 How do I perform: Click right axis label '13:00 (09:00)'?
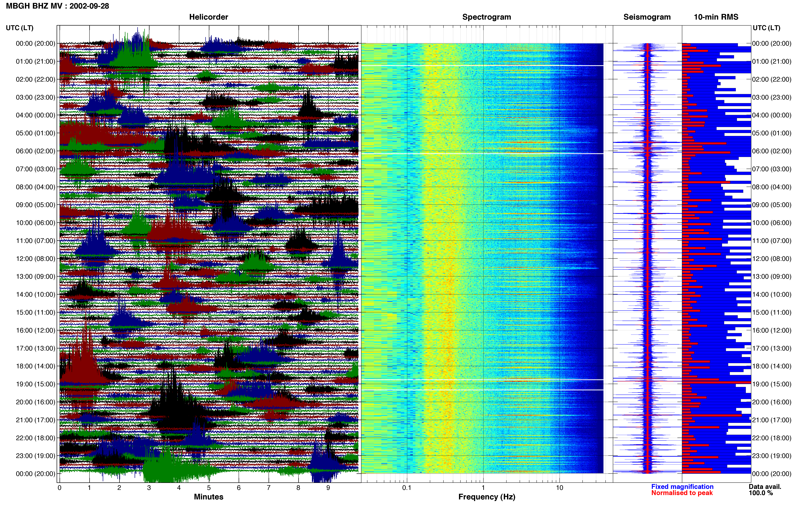(772, 277)
